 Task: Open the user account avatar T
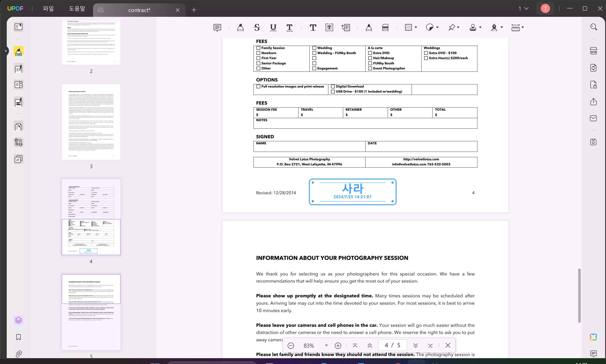click(x=545, y=9)
